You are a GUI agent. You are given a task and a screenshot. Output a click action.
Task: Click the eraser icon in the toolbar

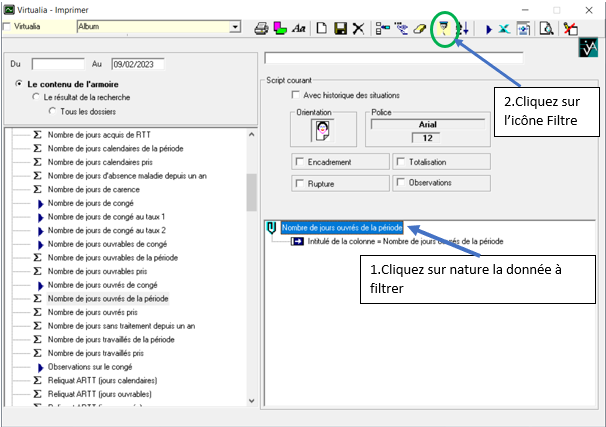(420, 29)
